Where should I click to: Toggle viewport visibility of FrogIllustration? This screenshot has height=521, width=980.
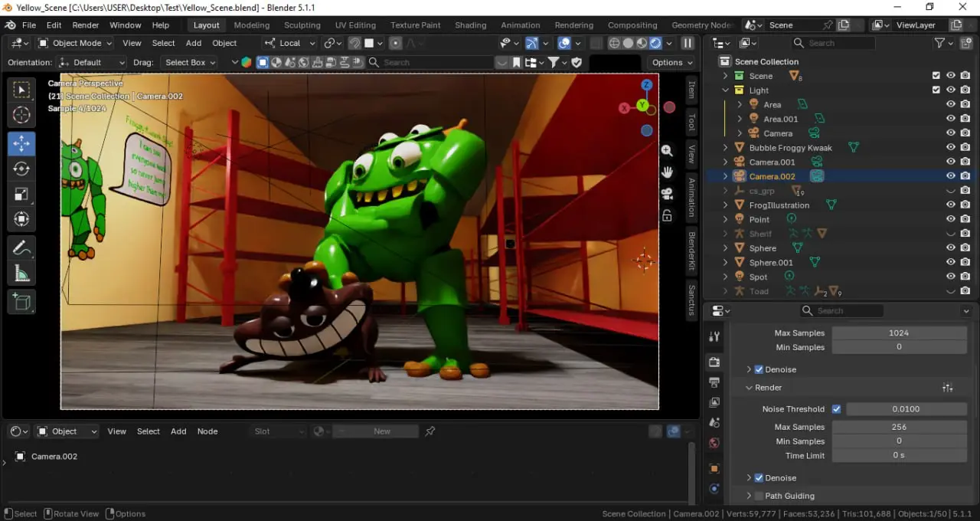coord(950,205)
